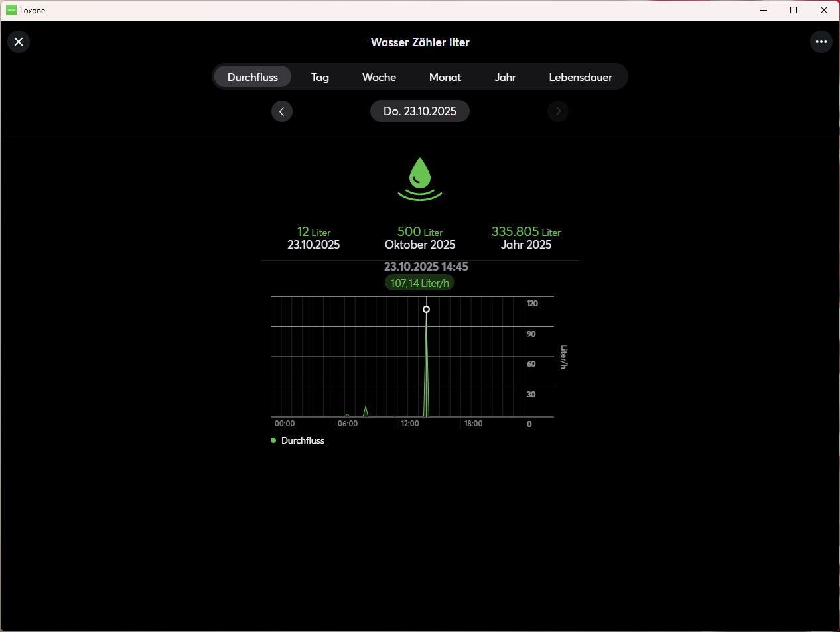Go to the previous day
The height and width of the screenshot is (632, 840).
tap(282, 111)
